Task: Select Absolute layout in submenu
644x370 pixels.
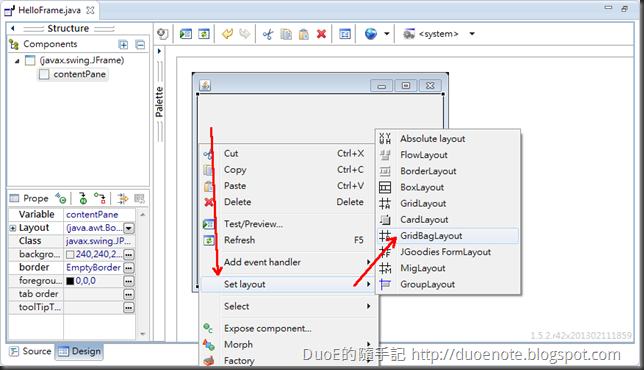Action: point(448,139)
